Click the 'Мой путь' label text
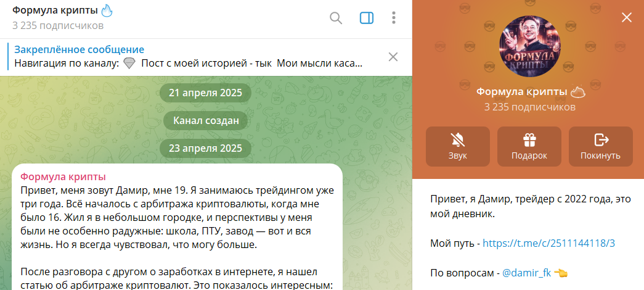Viewport: 644px width, 290px height. click(x=452, y=243)
